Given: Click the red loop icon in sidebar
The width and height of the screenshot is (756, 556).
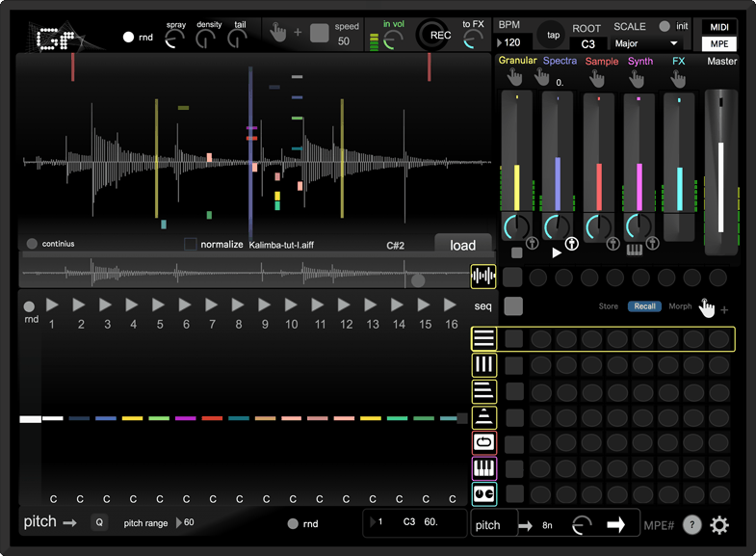Looking at the screenshot, I should pos(483,442).
